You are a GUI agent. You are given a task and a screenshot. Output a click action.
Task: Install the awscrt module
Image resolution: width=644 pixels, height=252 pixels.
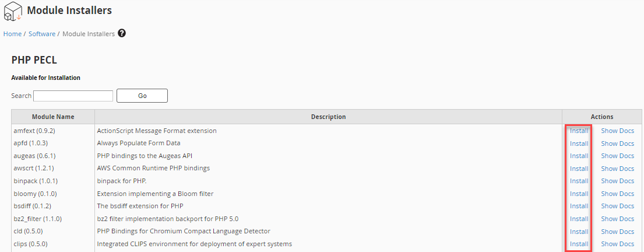coord(579,168)
